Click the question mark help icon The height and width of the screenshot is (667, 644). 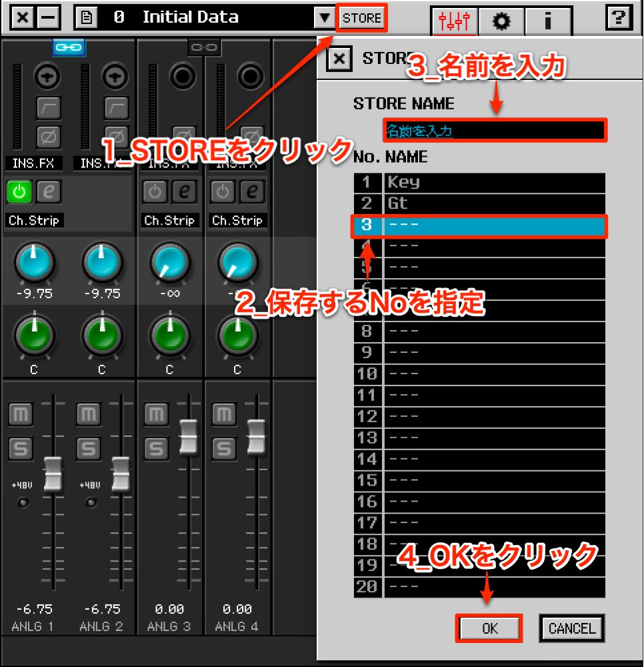(x=619, y=18)
